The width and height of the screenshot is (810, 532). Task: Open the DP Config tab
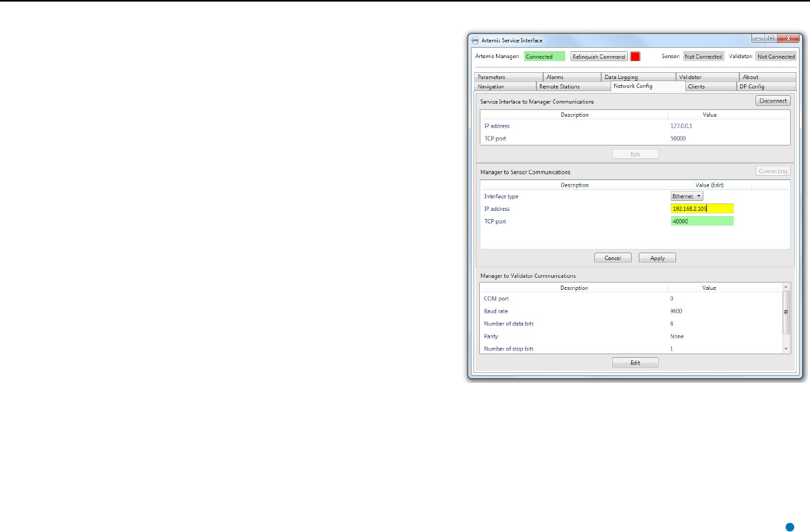pos(767,86)
